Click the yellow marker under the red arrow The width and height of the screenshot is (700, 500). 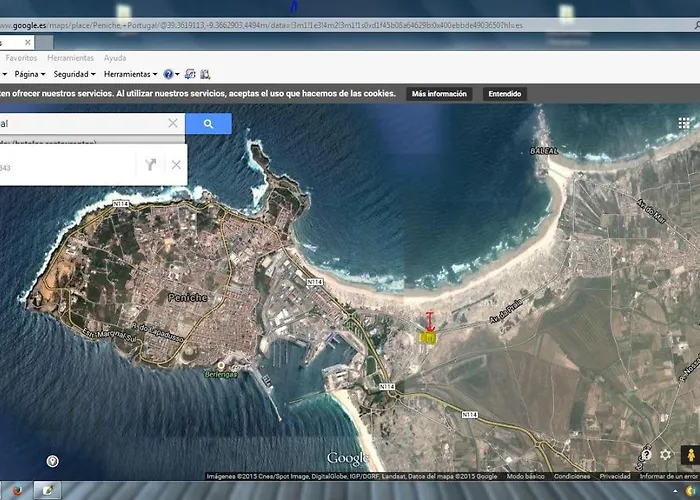428,339
